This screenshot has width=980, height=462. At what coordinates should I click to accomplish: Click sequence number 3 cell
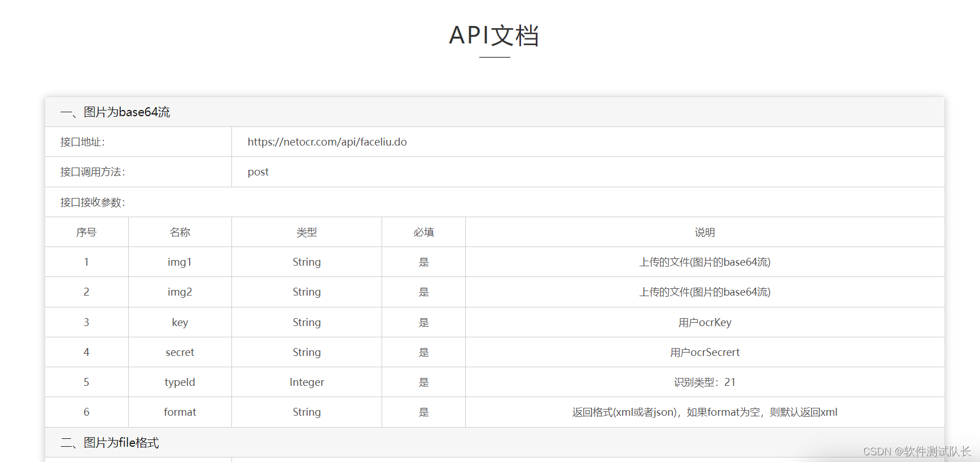pos(86,322)
